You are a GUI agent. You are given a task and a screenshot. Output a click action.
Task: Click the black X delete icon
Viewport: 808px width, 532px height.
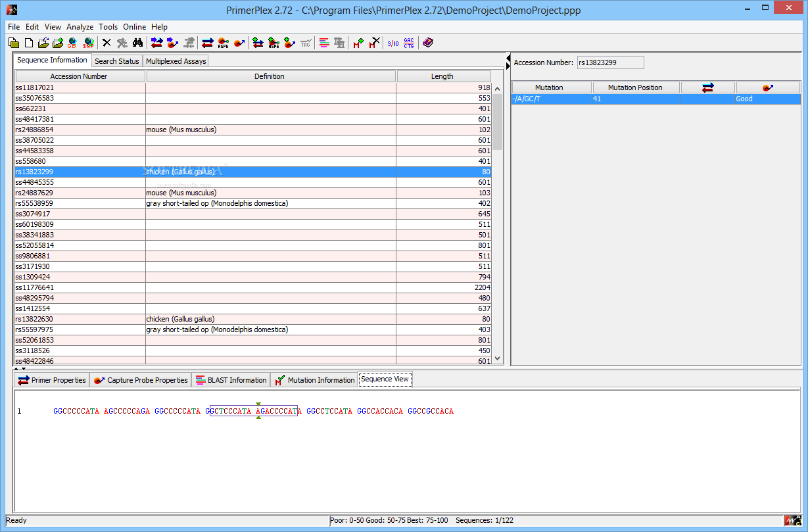pos(107,43)
